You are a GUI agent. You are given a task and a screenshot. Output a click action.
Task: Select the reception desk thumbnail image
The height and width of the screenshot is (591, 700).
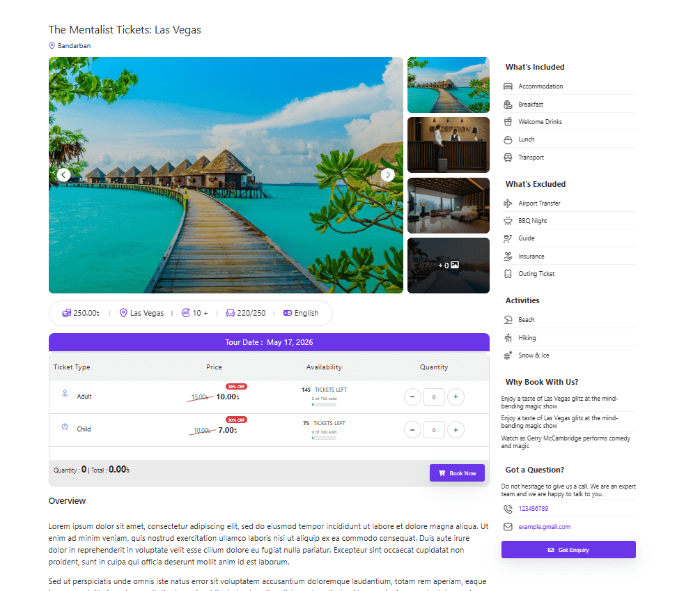[x=448, y=145]
